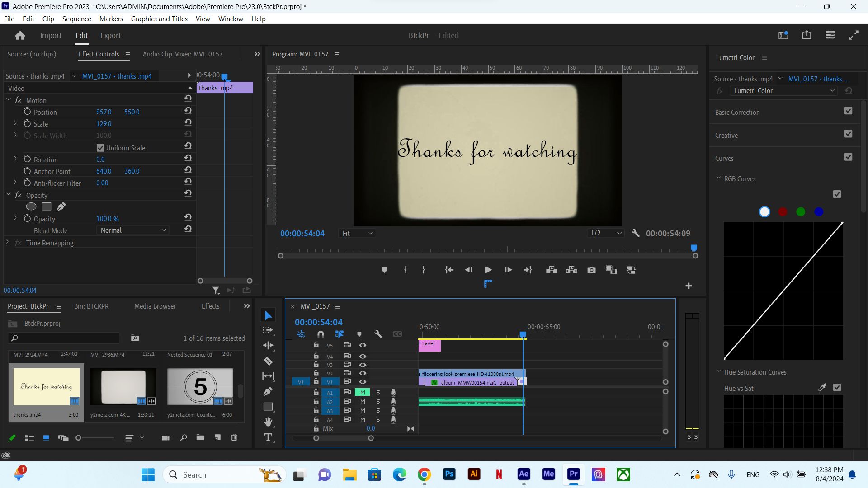This screenshot has width=868, height=488.
Task: Disable the Creative section checkbox
Action: 848,134
